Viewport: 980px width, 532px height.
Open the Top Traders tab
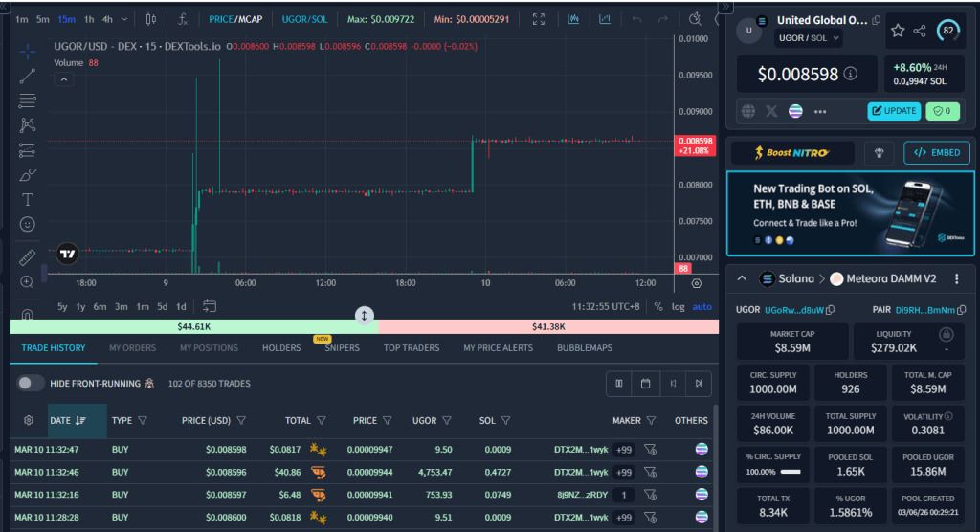coord(412,348)
